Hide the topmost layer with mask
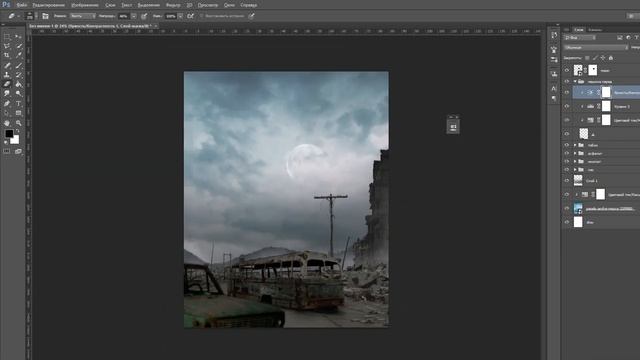The image size is (640, 360). [x=567, y=70]
